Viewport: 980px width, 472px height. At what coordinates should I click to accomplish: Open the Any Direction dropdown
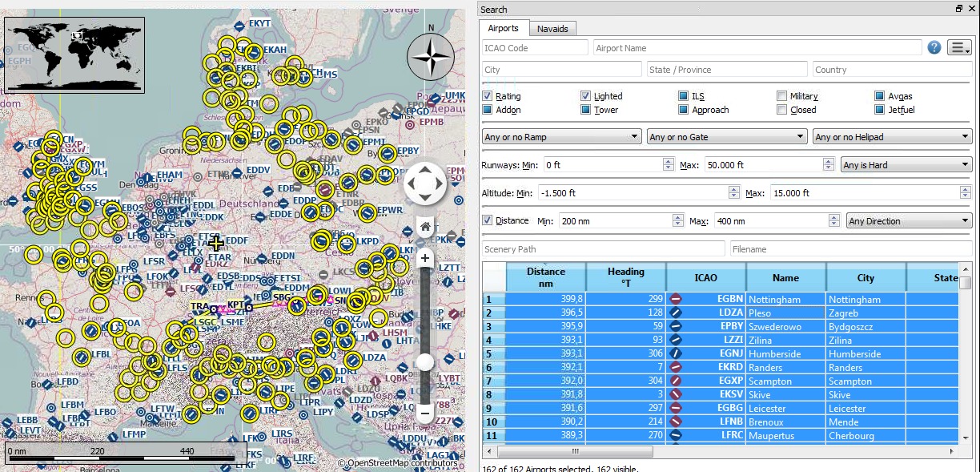pyautogui.click(x=909, y=221)
